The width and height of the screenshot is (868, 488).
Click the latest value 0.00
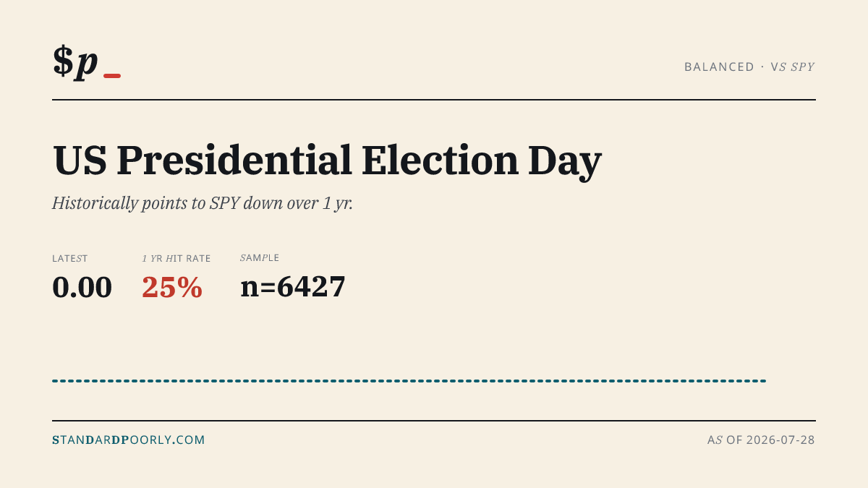[82, 287]
